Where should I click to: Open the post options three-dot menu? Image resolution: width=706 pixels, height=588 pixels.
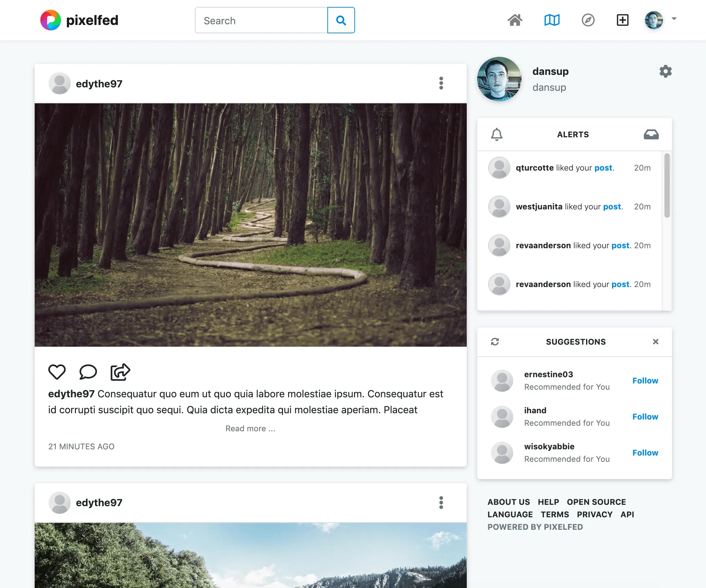pyautogui.click(x=441, y=83)
